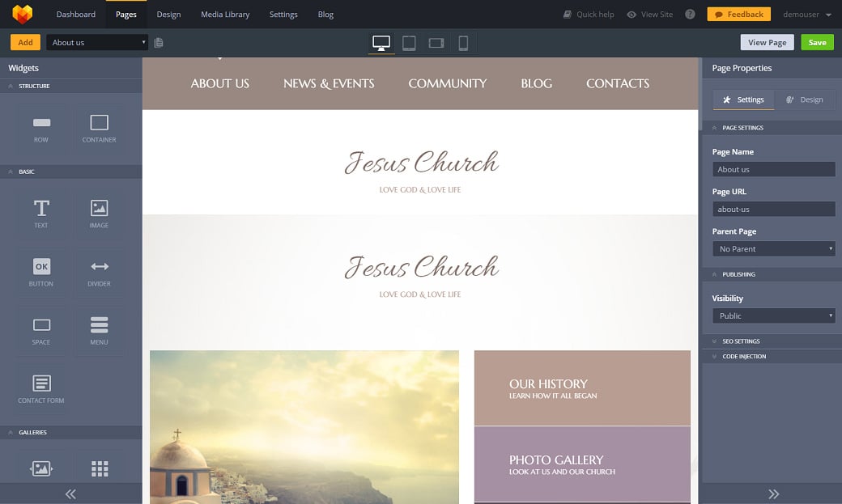Switch to mobile phone preview
This screenshot has width=842, height=504.
(x=463, y=43)
